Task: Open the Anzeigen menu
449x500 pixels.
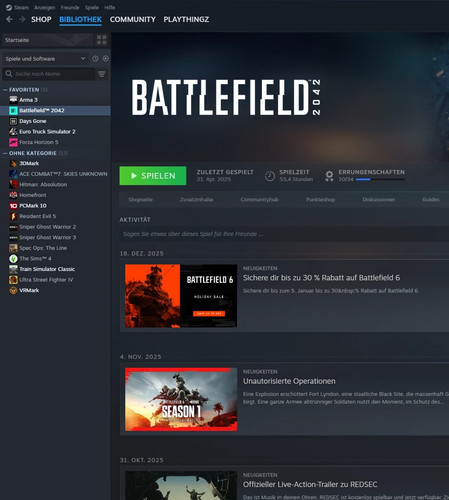Action: click(45, 7)
